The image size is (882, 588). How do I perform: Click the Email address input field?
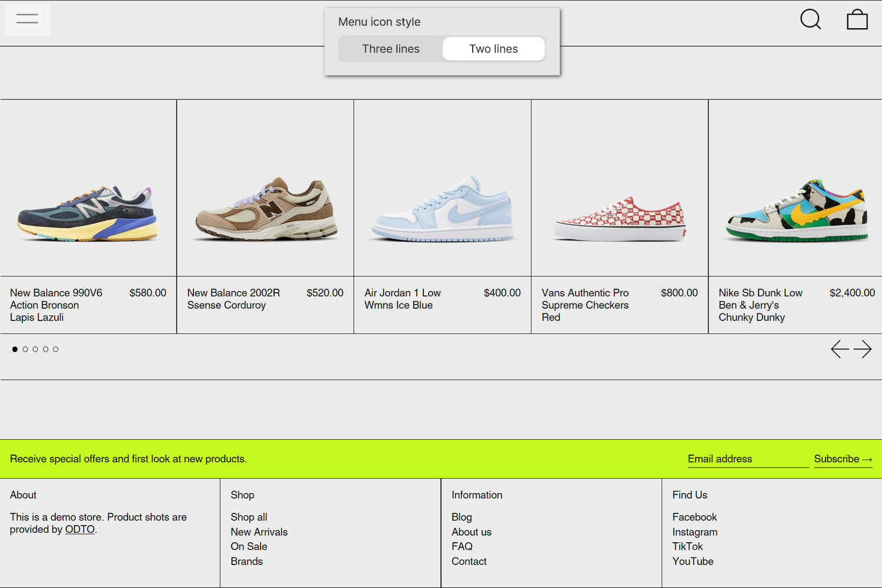point(747,459)
